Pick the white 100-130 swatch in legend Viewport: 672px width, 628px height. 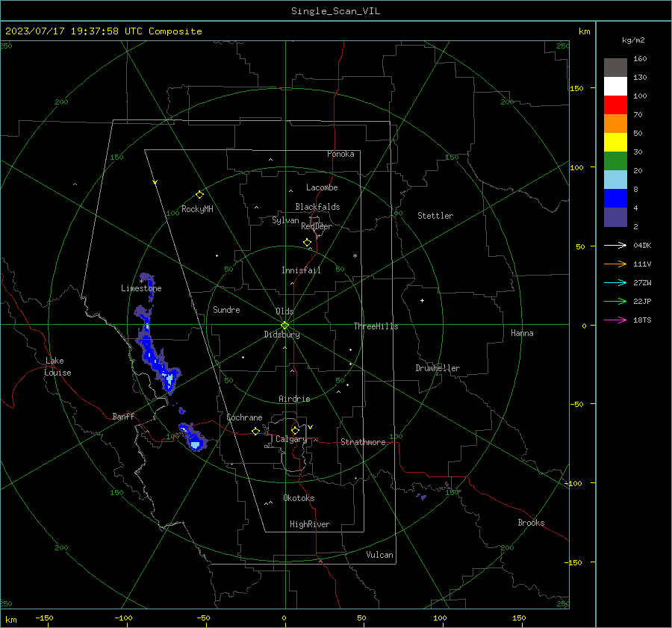(x=615, y=86)
